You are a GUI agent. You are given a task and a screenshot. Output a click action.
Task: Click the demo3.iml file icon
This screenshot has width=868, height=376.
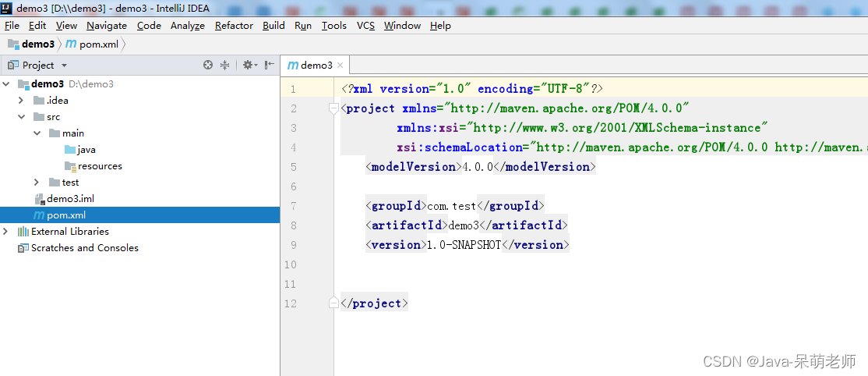tap(39, 199)
